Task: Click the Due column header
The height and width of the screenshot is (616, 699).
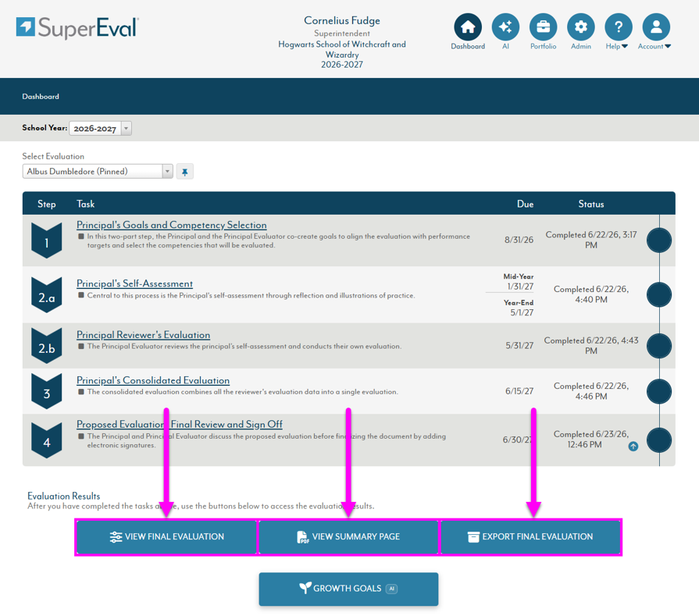Action: (525, 204)
